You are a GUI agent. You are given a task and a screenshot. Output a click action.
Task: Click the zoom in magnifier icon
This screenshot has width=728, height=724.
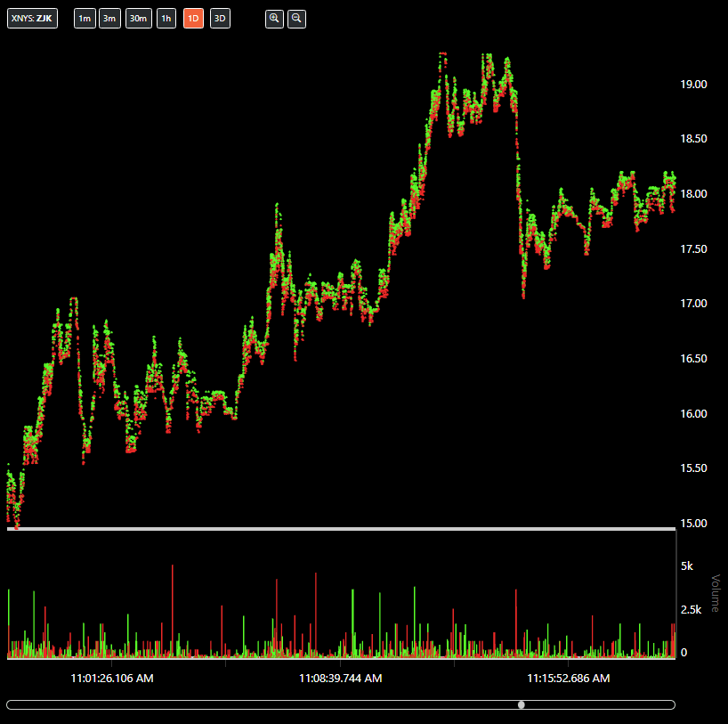click(x=274, y=19)
